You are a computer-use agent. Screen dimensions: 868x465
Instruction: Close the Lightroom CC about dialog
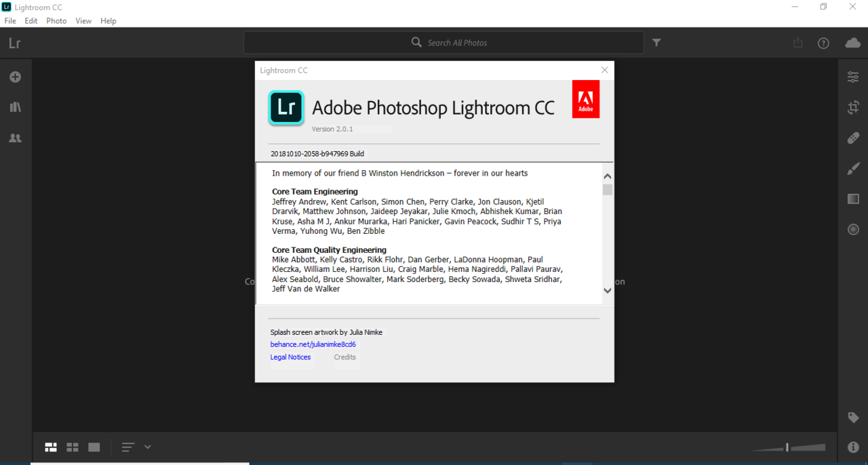tap(605, 70)
